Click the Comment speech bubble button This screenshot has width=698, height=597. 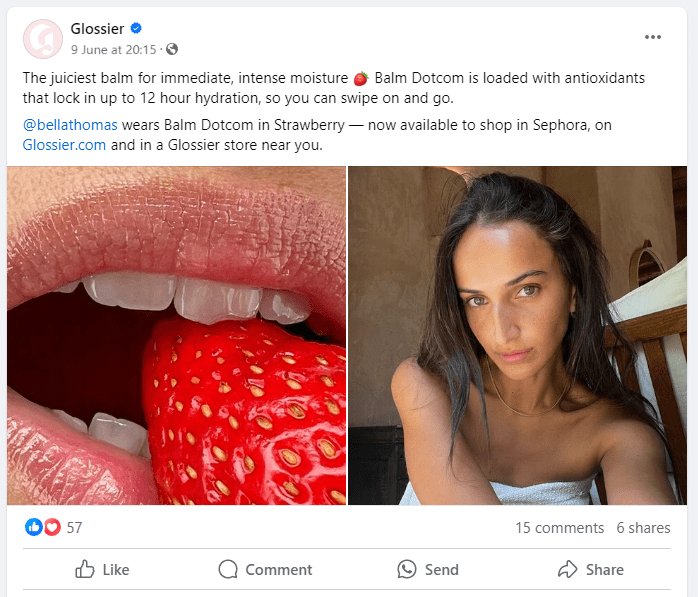click(x=265, y=569)
